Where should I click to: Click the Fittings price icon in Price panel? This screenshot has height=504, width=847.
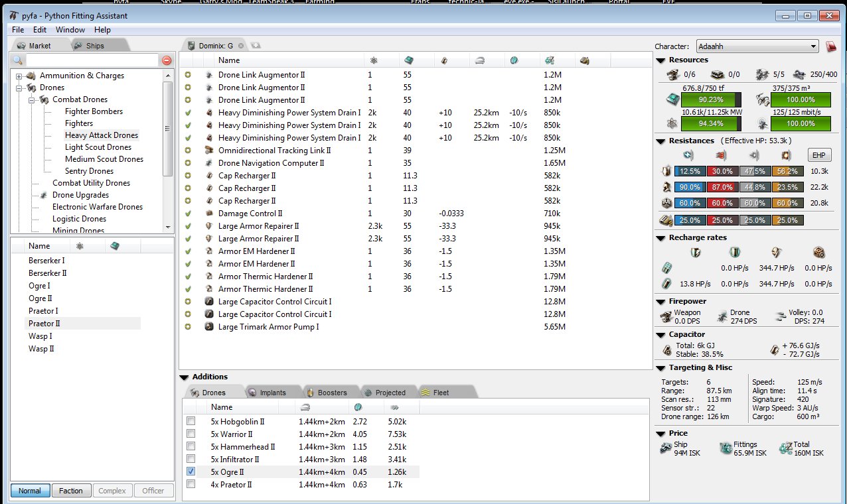pyautogui.click(x=726, y=449)
